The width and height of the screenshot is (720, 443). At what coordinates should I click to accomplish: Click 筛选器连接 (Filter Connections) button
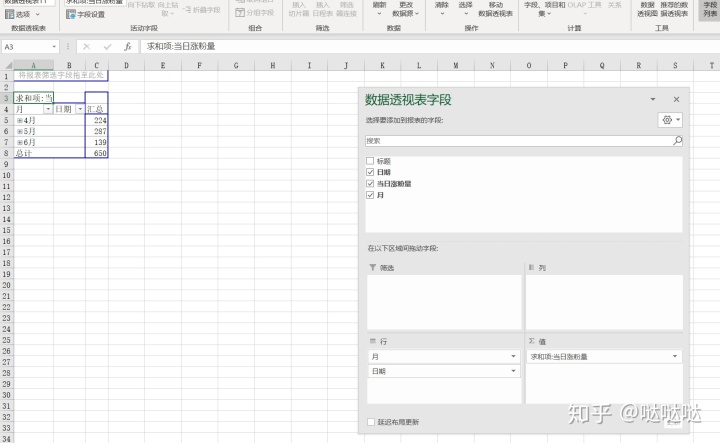pyautogui.click(x=347, y=9)
